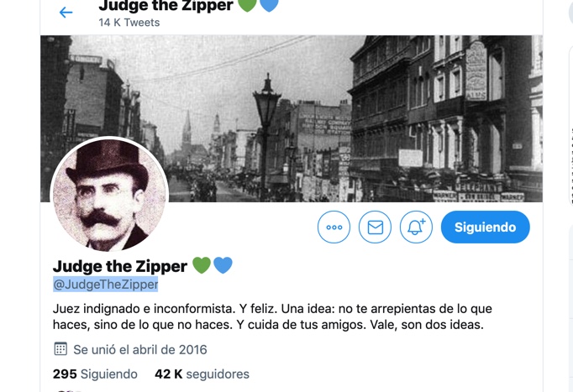
Task: Click the header title Judge the Zipper
Action: pyautogui.click(x=166, y=5)
